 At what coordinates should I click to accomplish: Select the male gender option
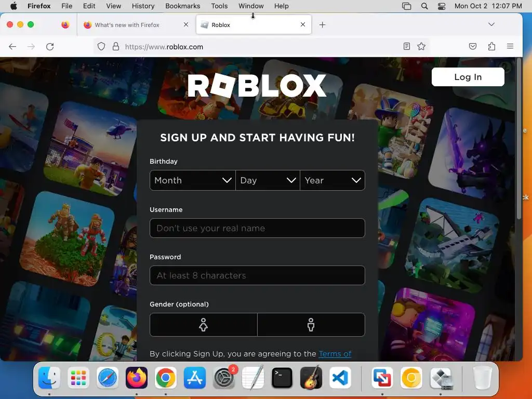(311, 325)
